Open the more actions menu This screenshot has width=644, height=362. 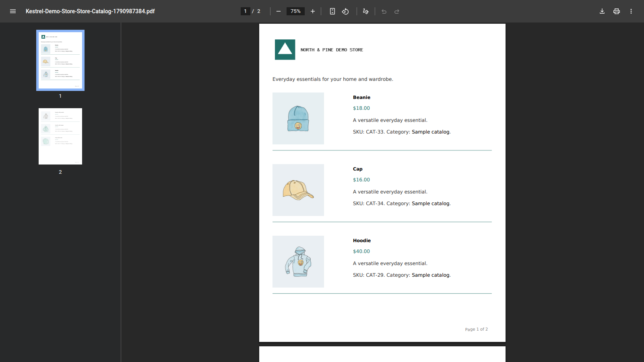point(631,11)
